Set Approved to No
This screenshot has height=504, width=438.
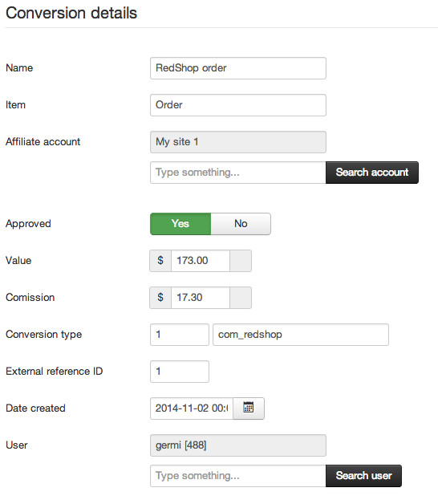[x=241, y=224]
